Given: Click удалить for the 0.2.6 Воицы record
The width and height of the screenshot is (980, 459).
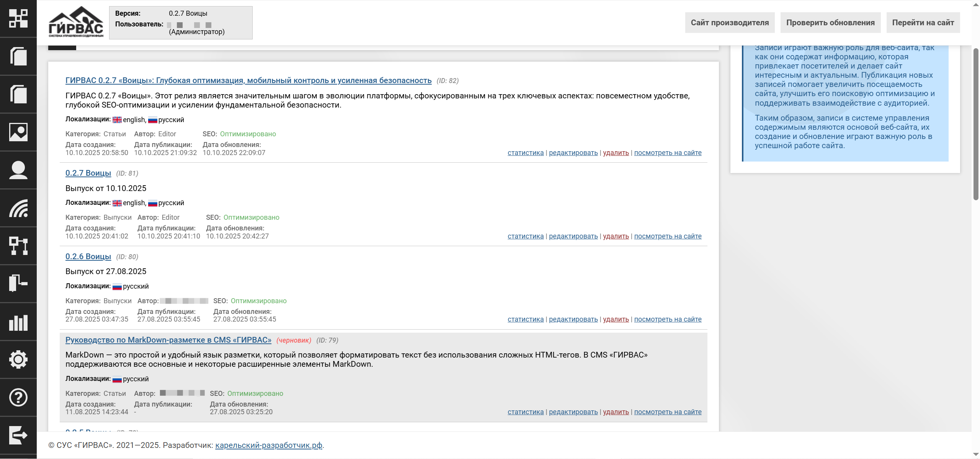Looking at the screenshot, I should [x=616, y=319].
